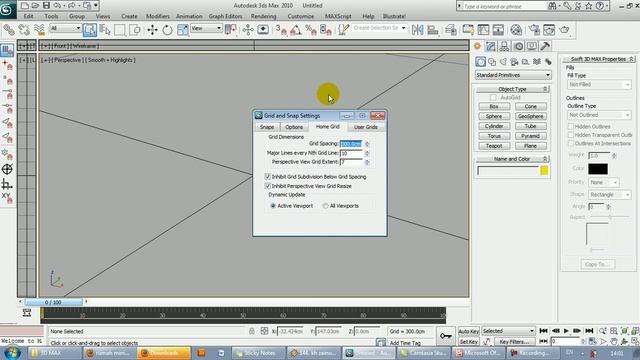Click the Sphere object button
The image size is (640, 360).
(x=494, y=116)
